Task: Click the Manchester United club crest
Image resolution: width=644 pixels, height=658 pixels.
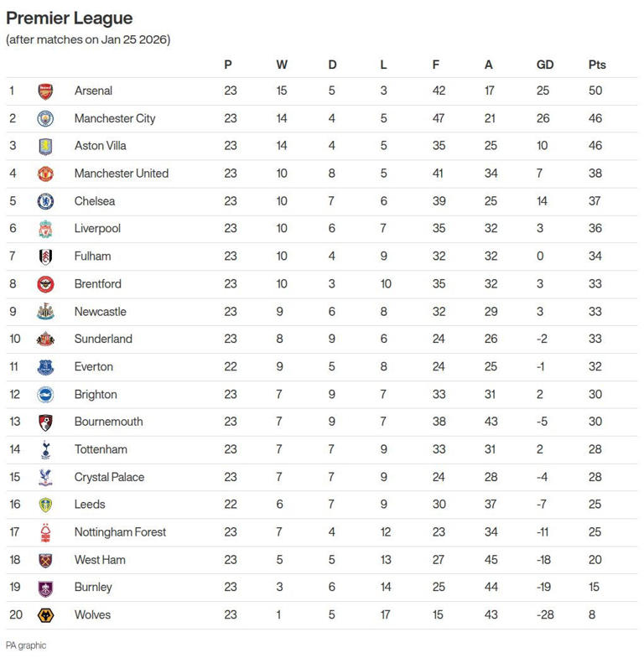Action: [45, 174]
